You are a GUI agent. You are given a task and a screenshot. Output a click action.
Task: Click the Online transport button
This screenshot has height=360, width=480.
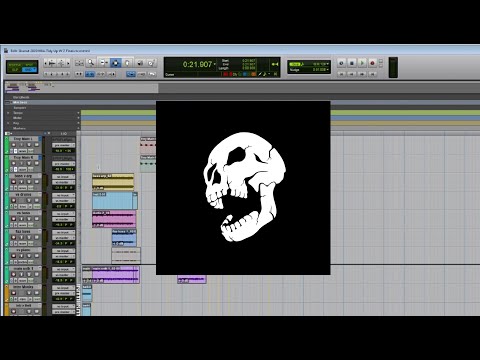click(341, 63)
